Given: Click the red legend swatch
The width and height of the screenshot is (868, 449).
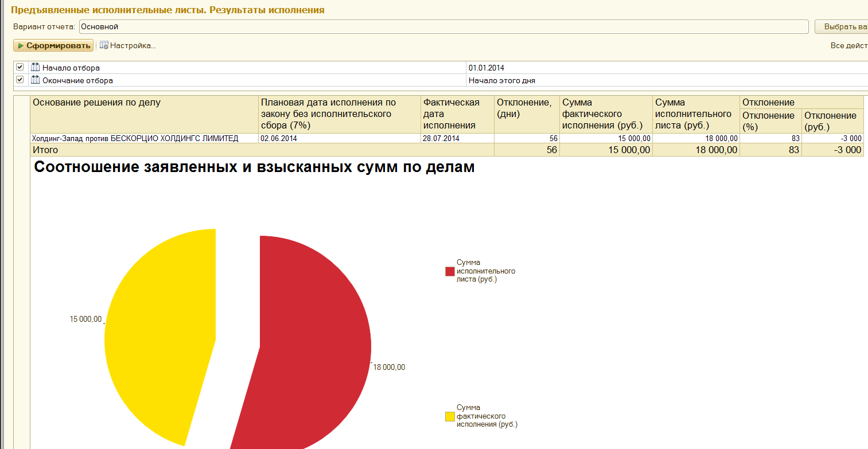Looking at the screenshot, I should [x=450, y=271].
